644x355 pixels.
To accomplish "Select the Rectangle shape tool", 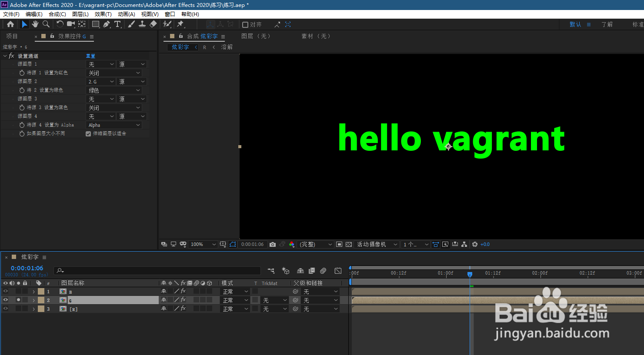I will pos(96,24).
